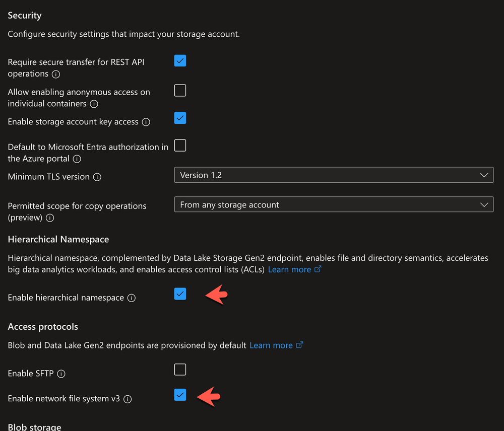Open the hierarchical namespace info tooltip
The height and width of the screenshot is (431, 504).
[132, 298]
